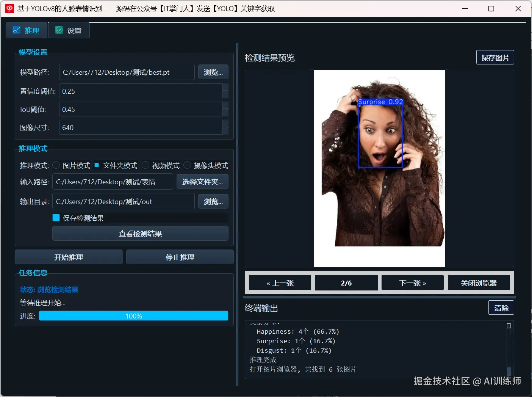The image size is (532, 397).
Task: Click the up stepper arrow beside 置信度阈值 0.25
Action: pos(226,87)
